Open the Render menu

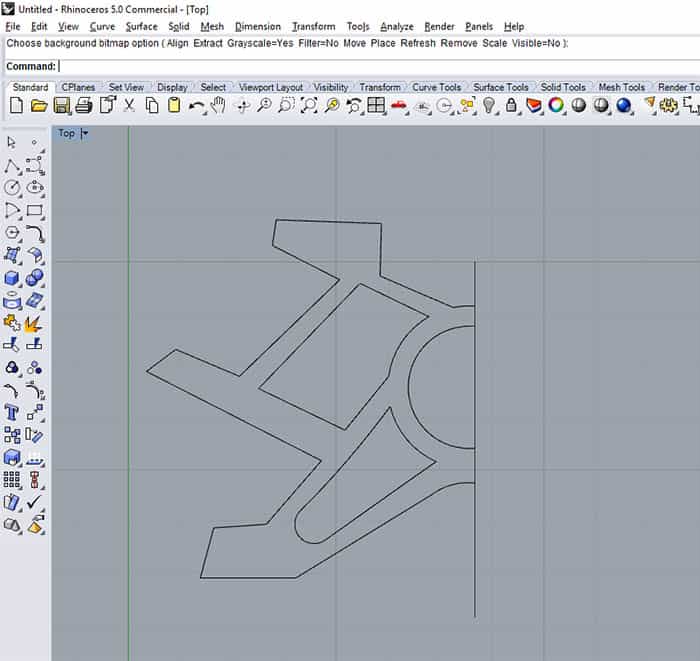[x=439, y=27]
